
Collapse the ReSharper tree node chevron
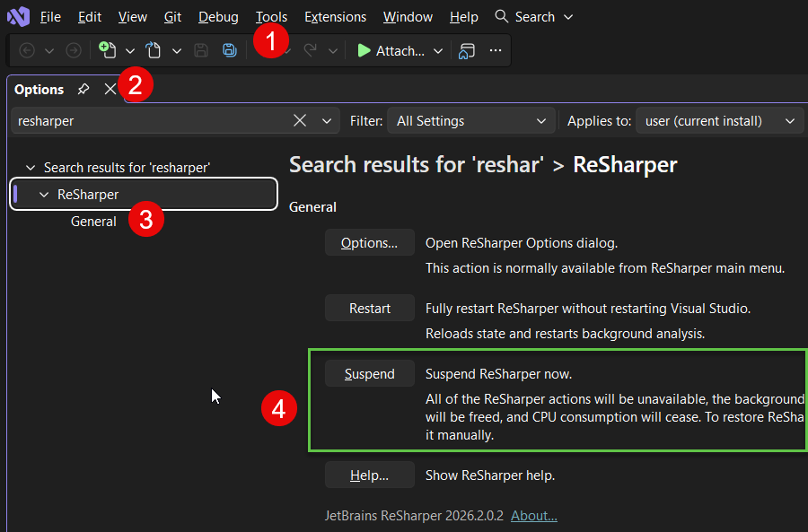[44, 195]
